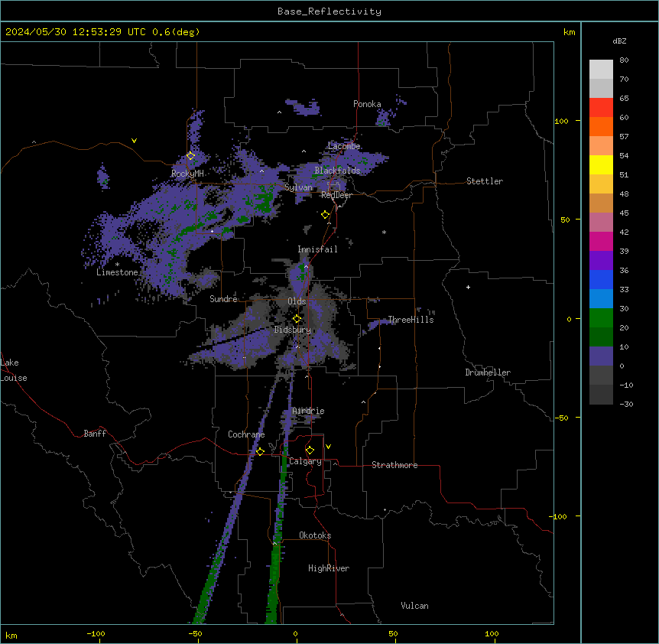Click the Blackfalds town label
This screenshot has width=659, height=644.
coord(337,171)
